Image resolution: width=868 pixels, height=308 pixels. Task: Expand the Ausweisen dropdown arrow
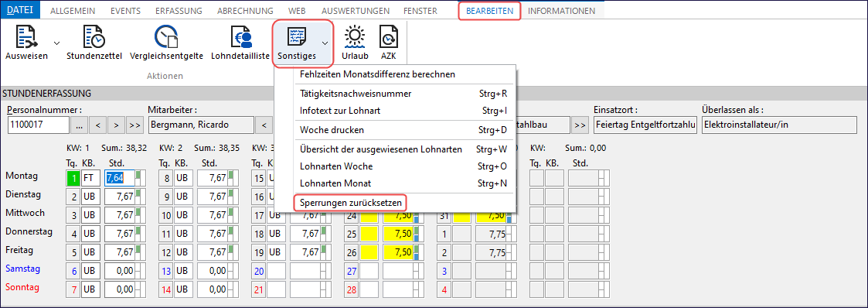(x=56, y=43)
